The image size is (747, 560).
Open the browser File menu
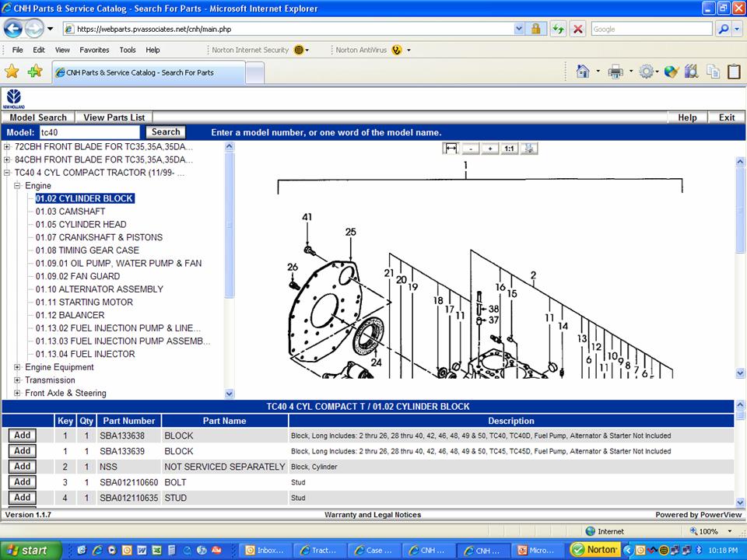pyautogui.click(x=17, y=50)
